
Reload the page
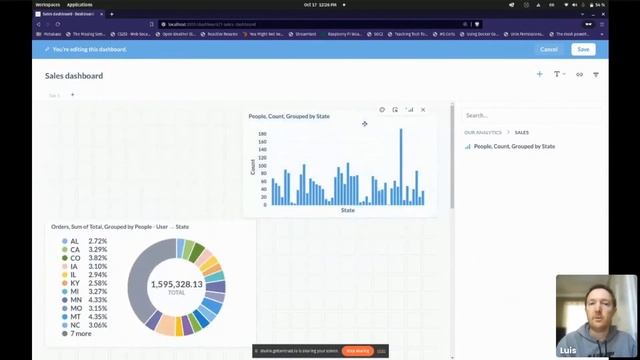(x=58, y=24)
